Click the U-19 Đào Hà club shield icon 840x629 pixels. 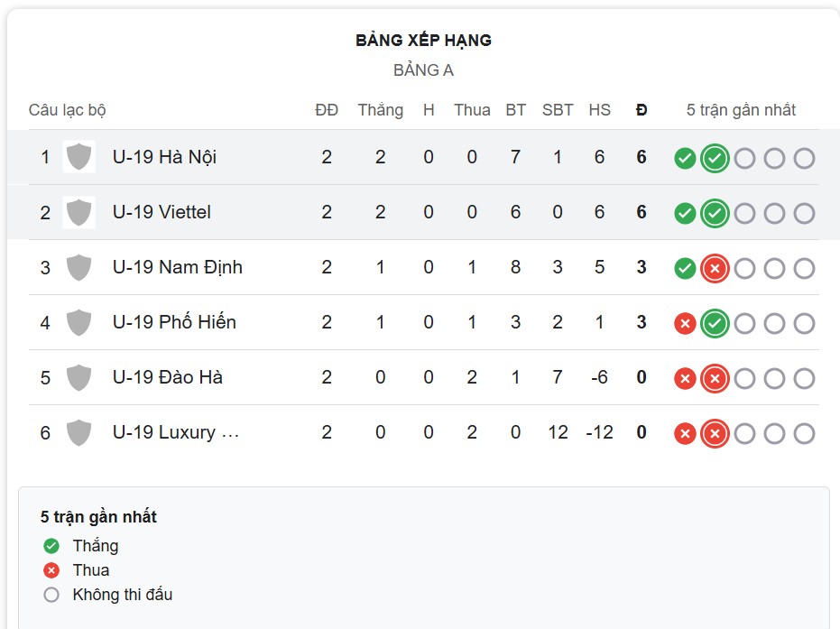[x=78, y=377]
